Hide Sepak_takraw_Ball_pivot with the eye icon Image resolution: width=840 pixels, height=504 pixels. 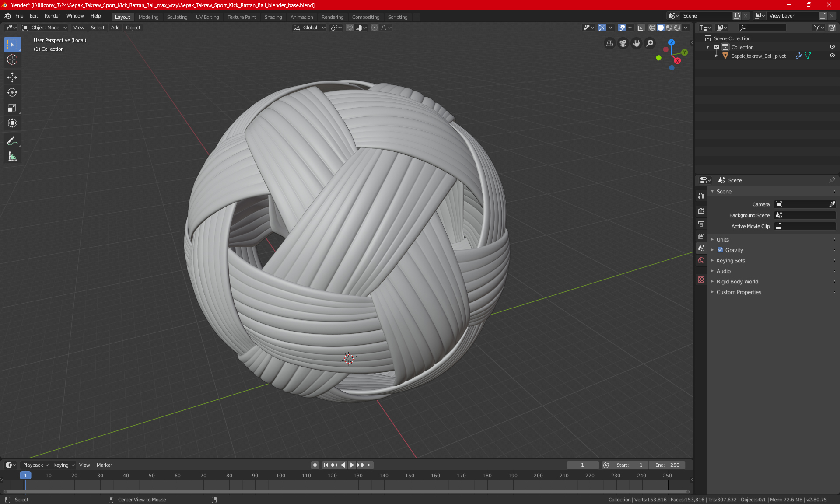(832, 56)
